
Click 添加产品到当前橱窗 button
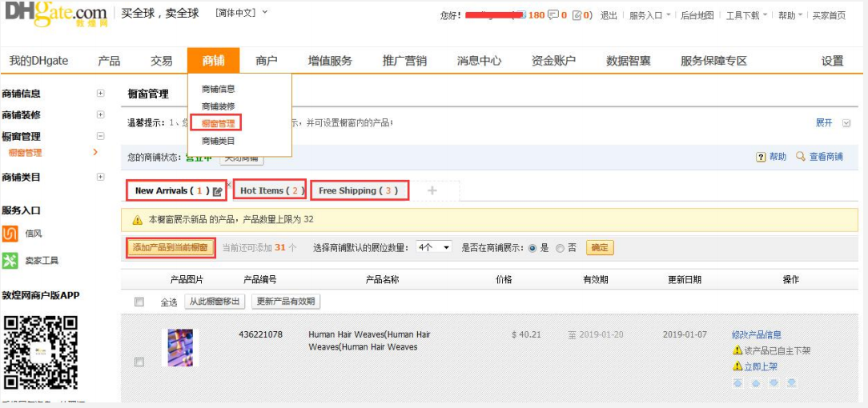coord(171,248)
